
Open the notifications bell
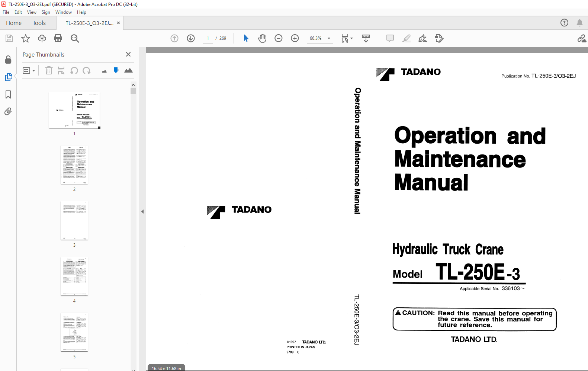click(x=579, y=23)
